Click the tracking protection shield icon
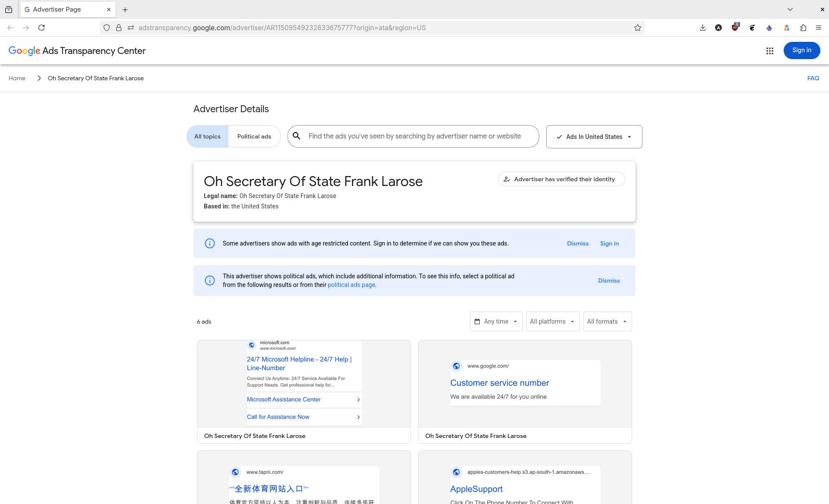The image size is (829, 504). 107,28
